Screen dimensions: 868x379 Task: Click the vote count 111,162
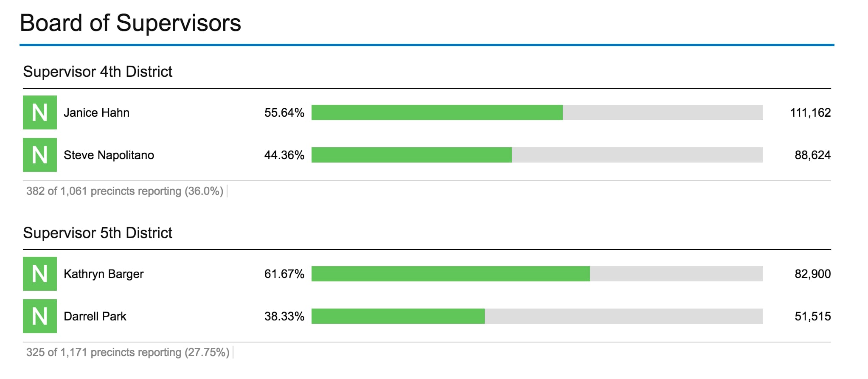pyautogui.click(x=810, y=112)
